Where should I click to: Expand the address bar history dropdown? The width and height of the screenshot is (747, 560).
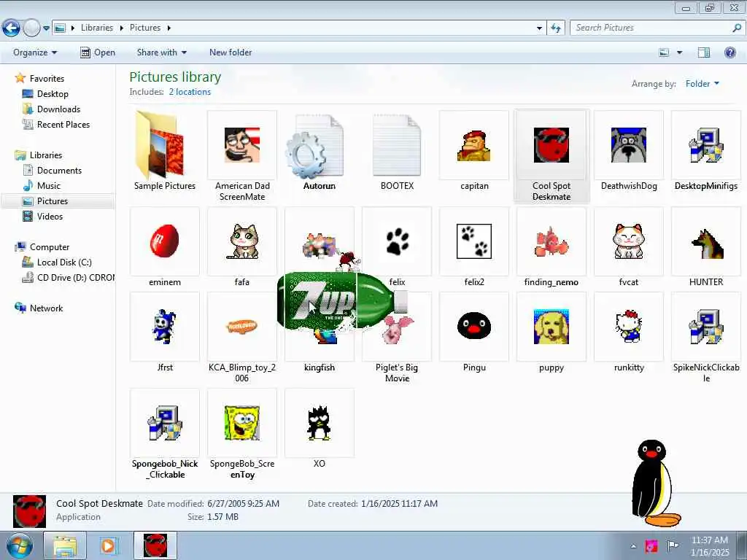coord(539,28)
